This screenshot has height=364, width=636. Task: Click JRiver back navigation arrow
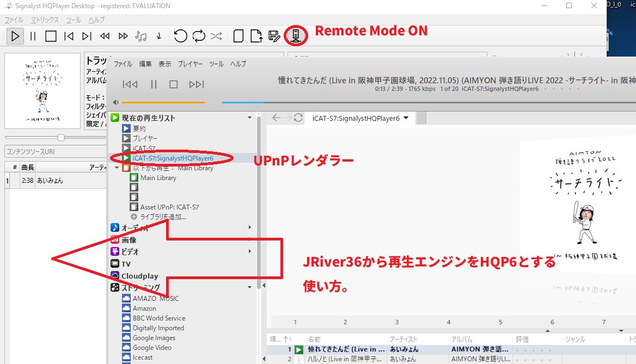click(276, 118)
